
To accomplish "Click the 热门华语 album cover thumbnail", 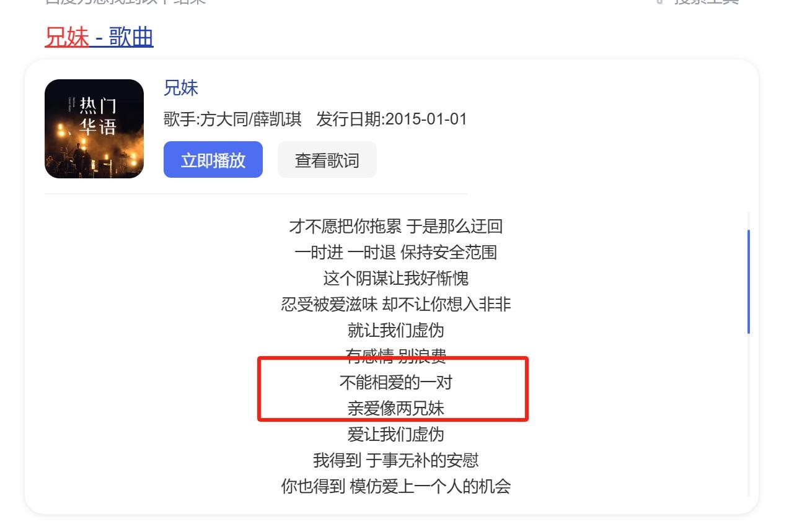I will 94,129.
